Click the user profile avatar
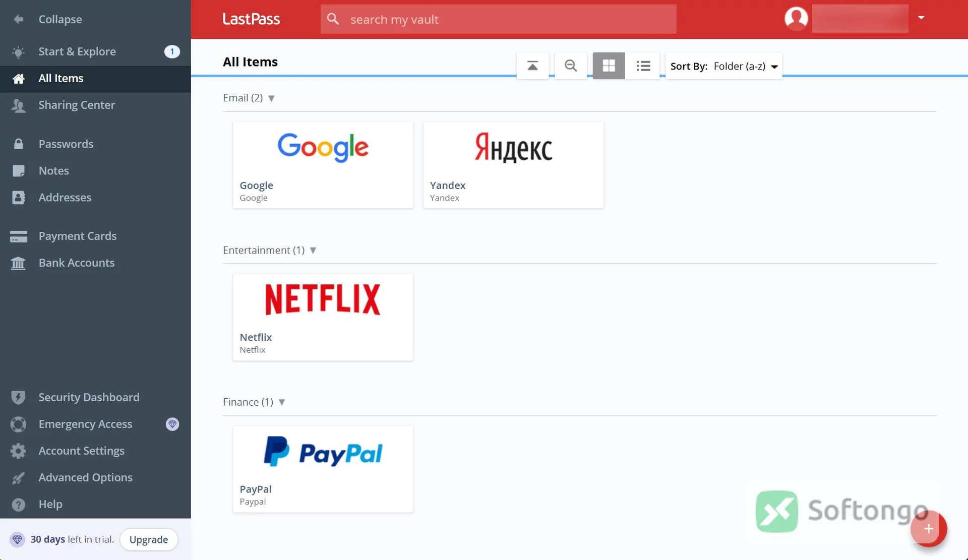 (x=796, y=18)
